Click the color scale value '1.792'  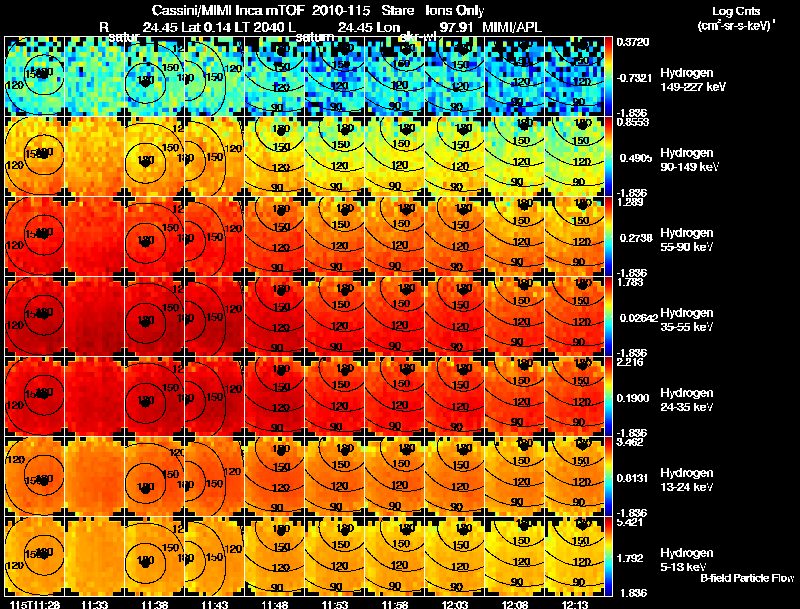point(630,558)
